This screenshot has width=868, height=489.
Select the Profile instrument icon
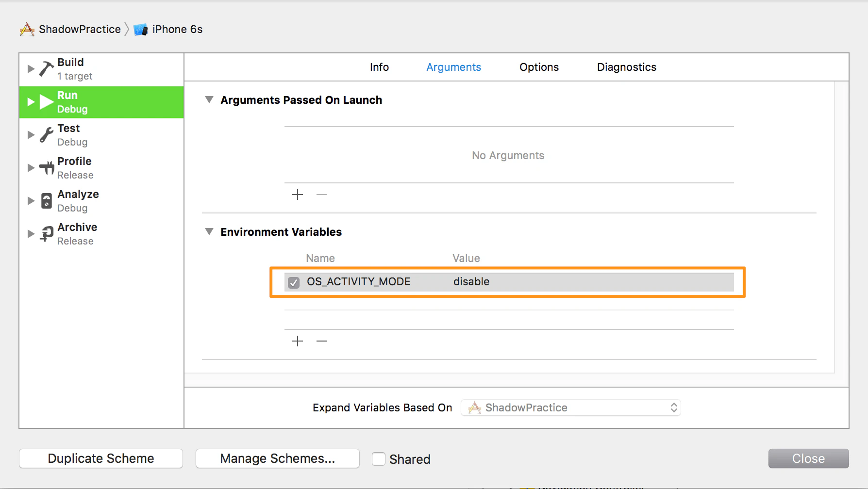pyautogui.click(x=47, y=168)
